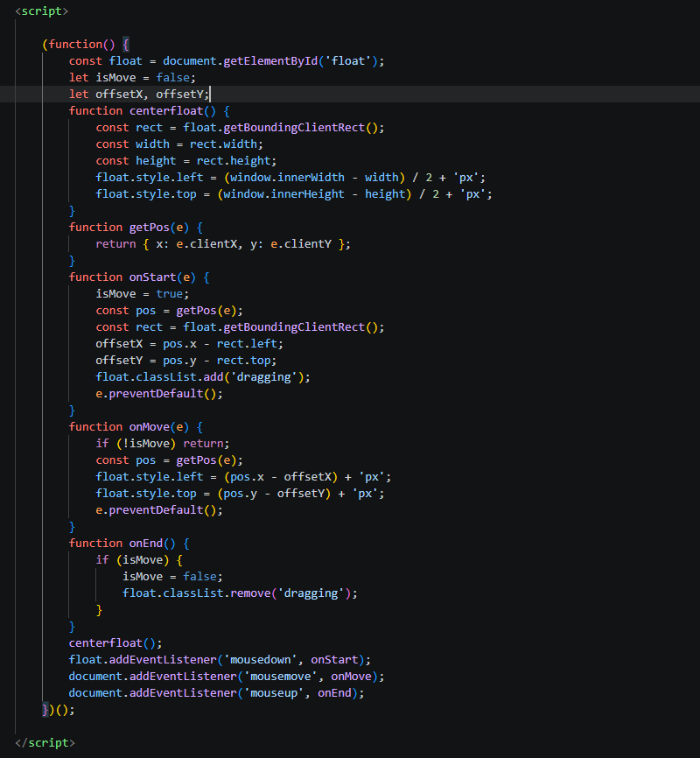This screenshot has width=700, height=758.
Task: Click onMove in the "function onMove(e)" declaration
Action: coord(150,427)
